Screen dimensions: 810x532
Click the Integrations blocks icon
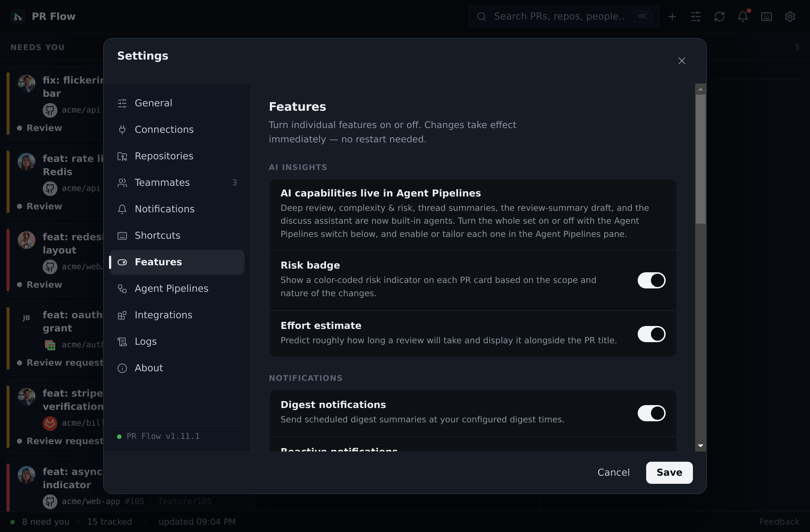tap(122, 315)
